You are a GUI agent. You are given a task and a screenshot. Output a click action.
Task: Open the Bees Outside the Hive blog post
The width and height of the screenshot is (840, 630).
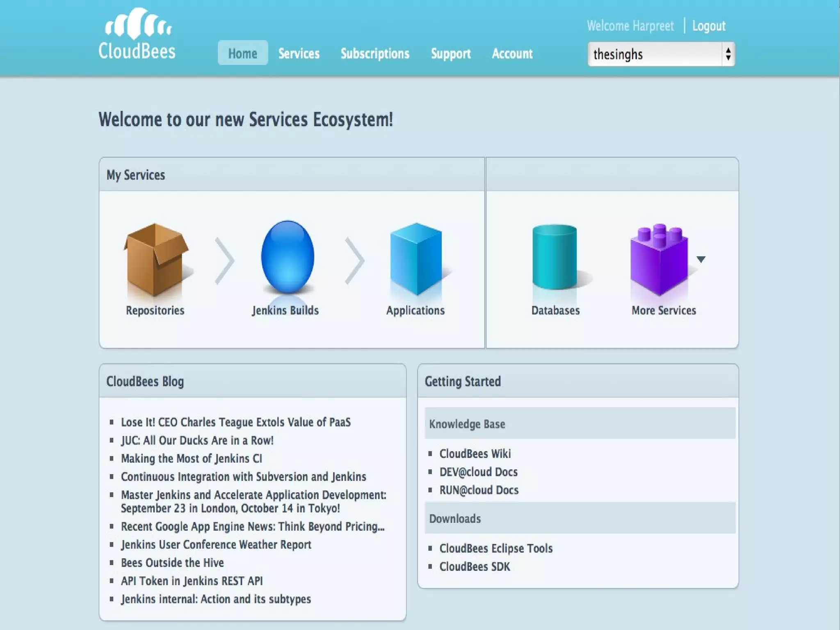172,563
